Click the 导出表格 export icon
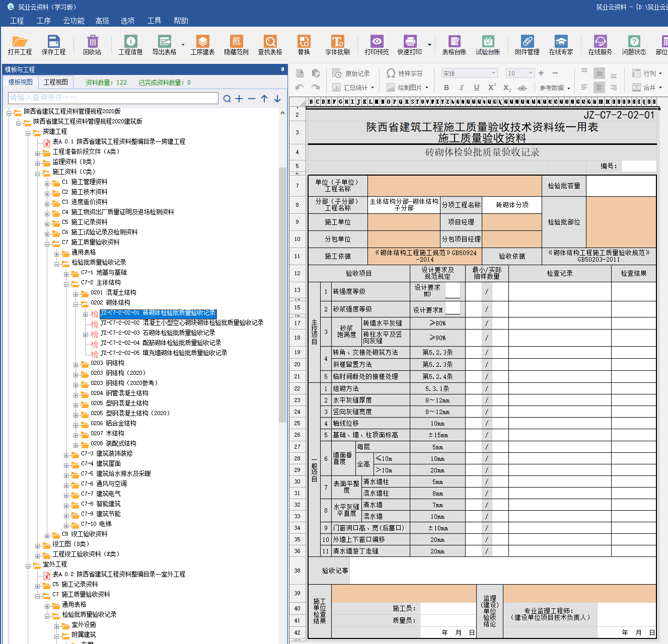 (x=164, y=45)
